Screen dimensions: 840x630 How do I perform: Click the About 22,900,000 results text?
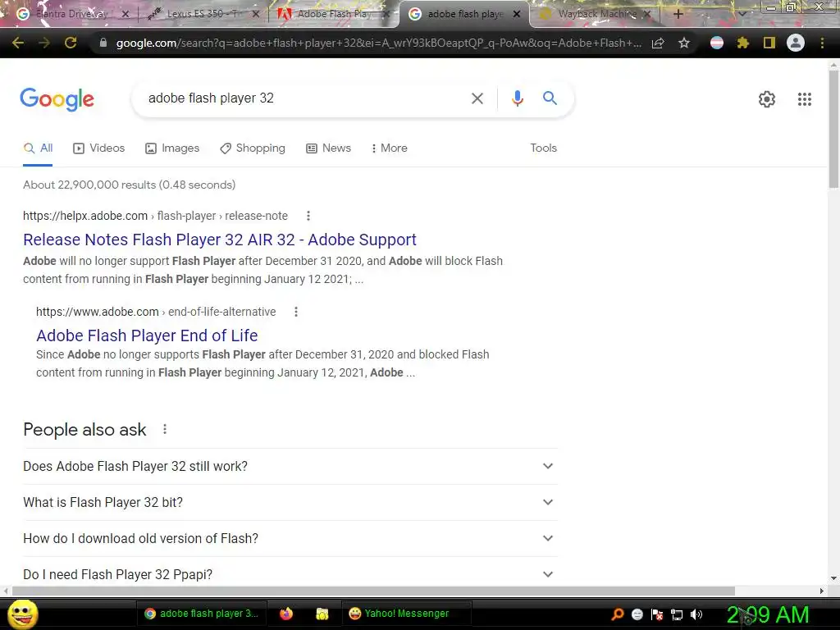point(129,185)
